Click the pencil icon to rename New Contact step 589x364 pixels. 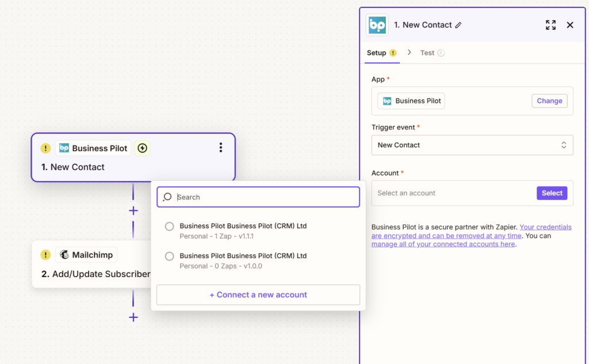point(458,25)
